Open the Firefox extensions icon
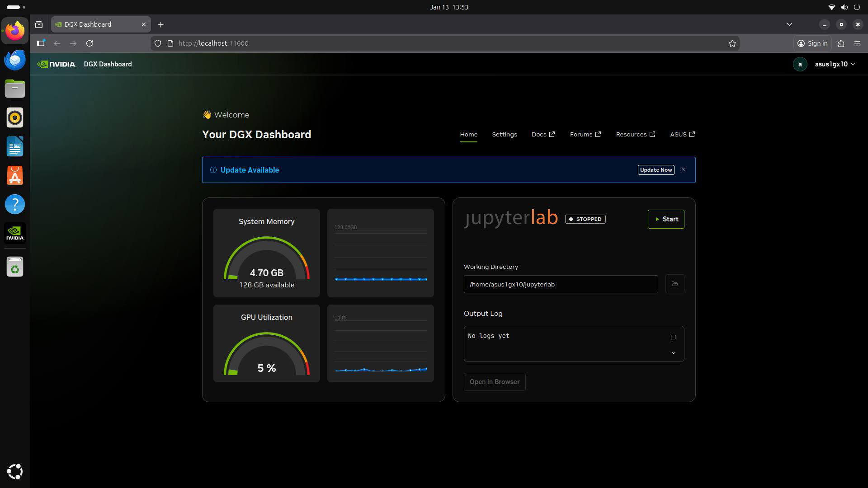The width and height of the screenshot is (868, 488). click(841, 43)
